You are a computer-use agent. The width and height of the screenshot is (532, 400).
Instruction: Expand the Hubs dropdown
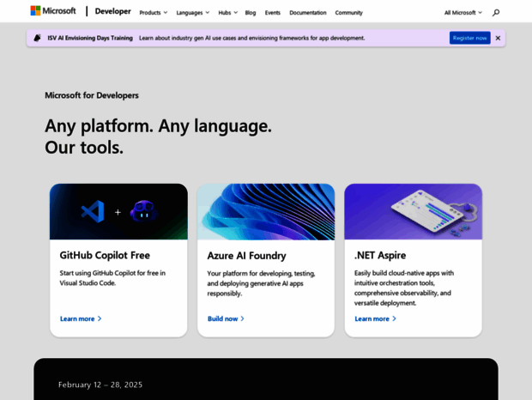tap(227, 13)
